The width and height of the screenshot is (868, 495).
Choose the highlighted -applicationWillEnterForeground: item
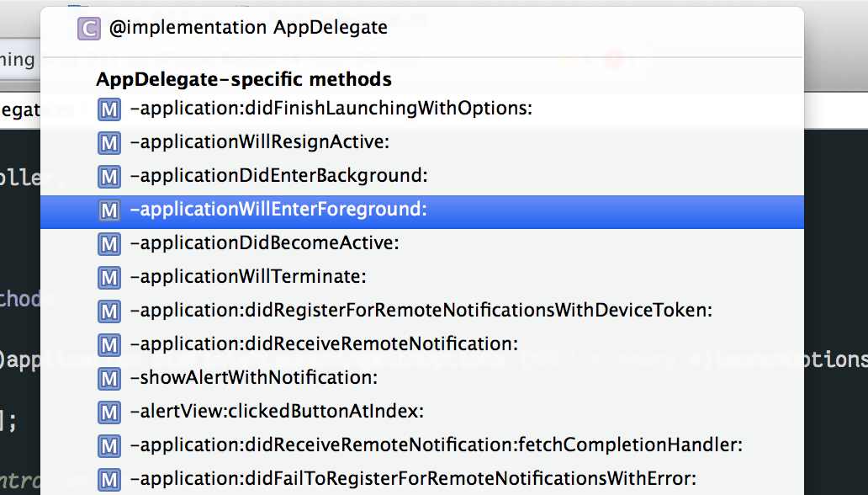pos(278,210)
